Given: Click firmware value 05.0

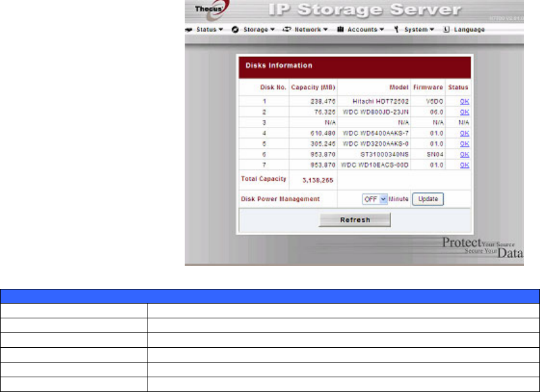Looking at the screenshot, I should point(437,112).
